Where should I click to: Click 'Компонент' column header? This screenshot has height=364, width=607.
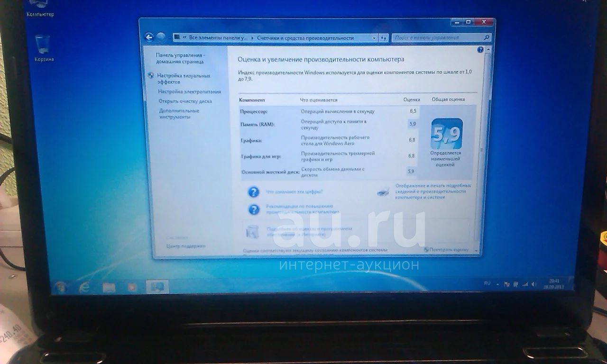(252, 100)
